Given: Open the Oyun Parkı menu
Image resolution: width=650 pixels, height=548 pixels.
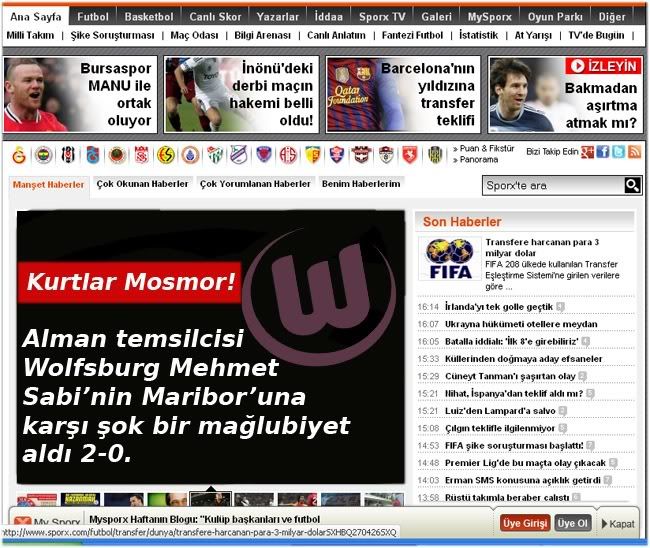Looking at the screenshot, I should click(555, 17).
